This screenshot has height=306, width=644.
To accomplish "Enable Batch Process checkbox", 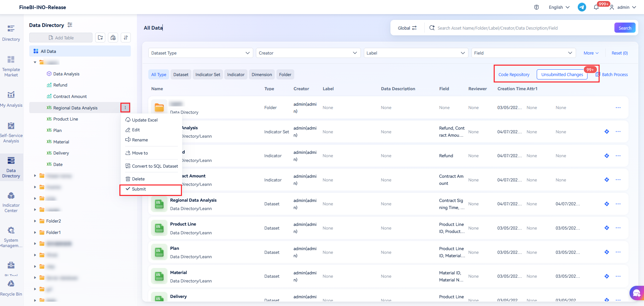I will click(x=598, y=74).
